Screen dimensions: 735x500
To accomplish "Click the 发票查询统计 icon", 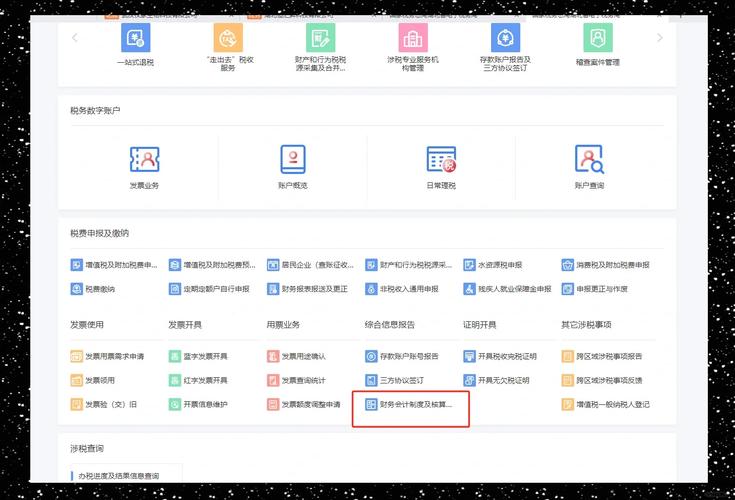I will pyautogui.click(x=273, y=380).
